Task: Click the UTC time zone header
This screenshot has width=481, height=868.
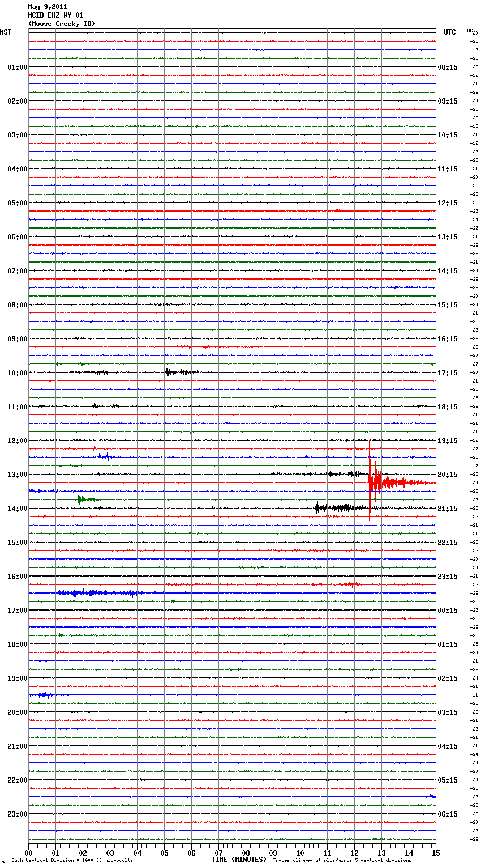Action: tap(449, 32)
